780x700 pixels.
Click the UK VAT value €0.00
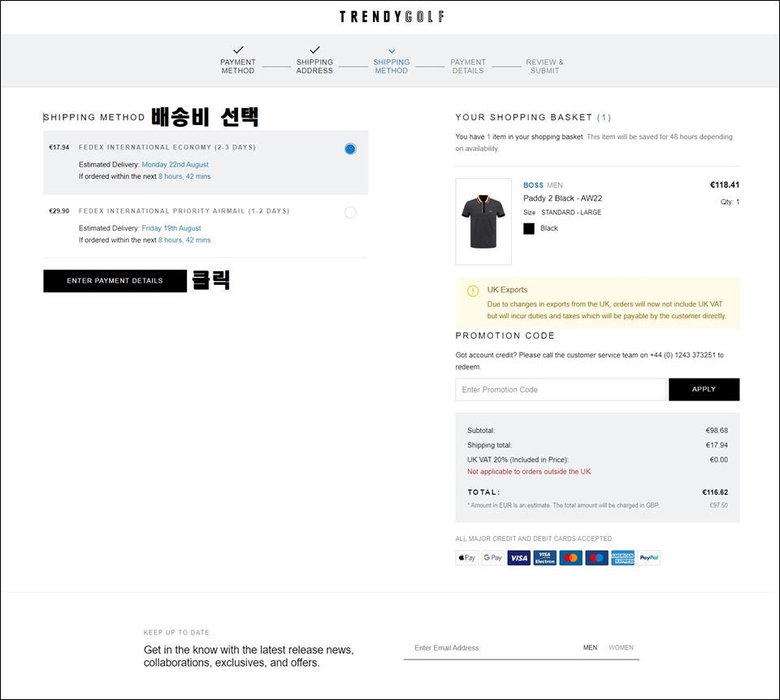click(x=718, y=460)
